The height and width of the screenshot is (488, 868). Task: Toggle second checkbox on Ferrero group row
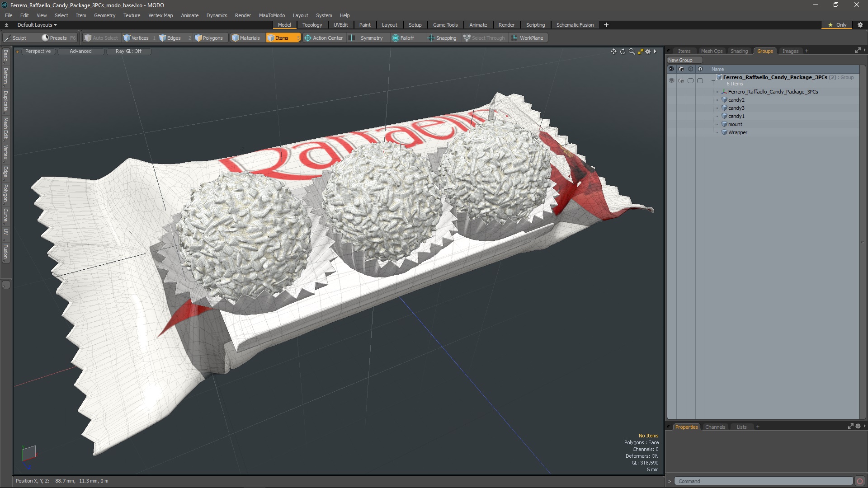700,80
